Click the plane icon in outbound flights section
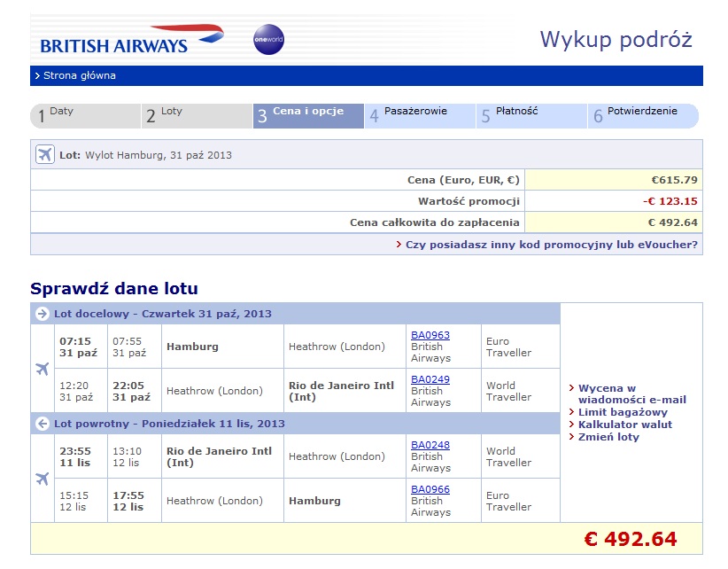 tap(43, 369)
